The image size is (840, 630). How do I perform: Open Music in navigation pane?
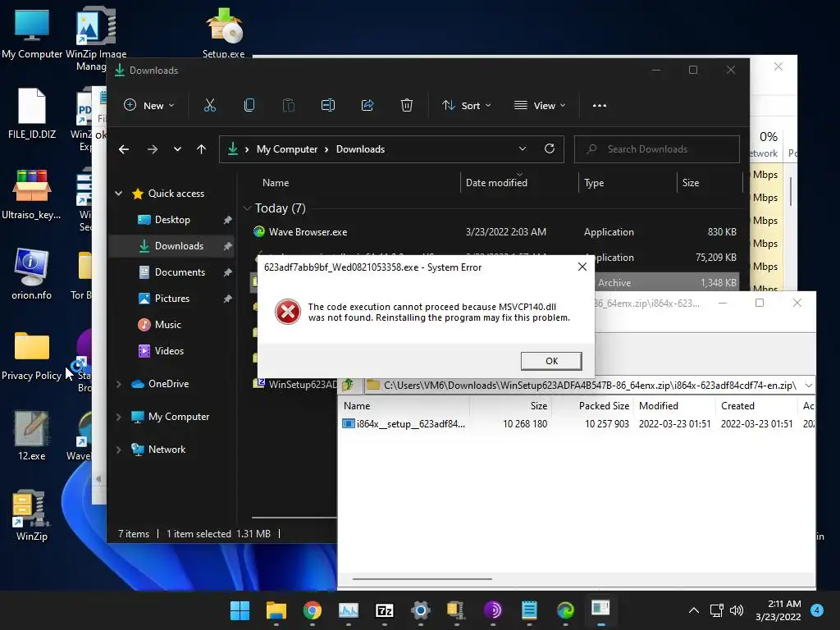pyautogui.click(x=167, y=325)
